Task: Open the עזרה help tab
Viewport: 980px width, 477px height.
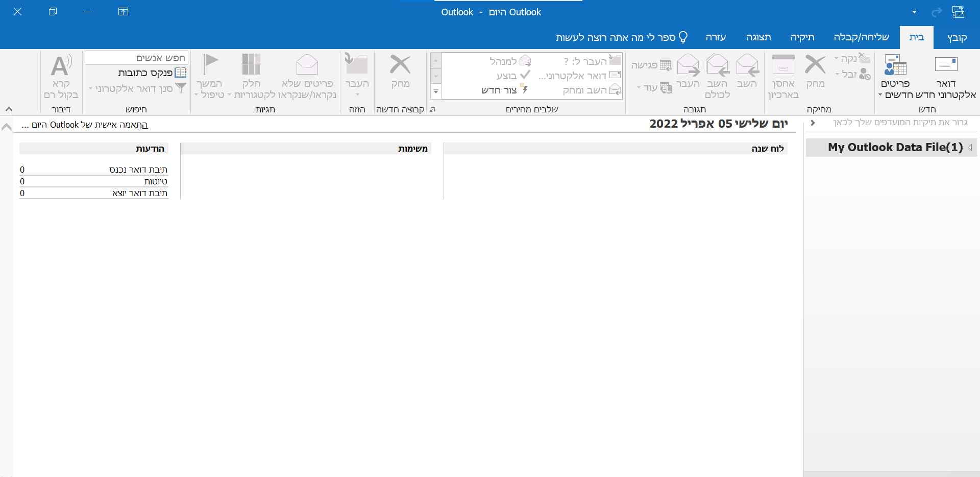Action: [x=716, y=37]
